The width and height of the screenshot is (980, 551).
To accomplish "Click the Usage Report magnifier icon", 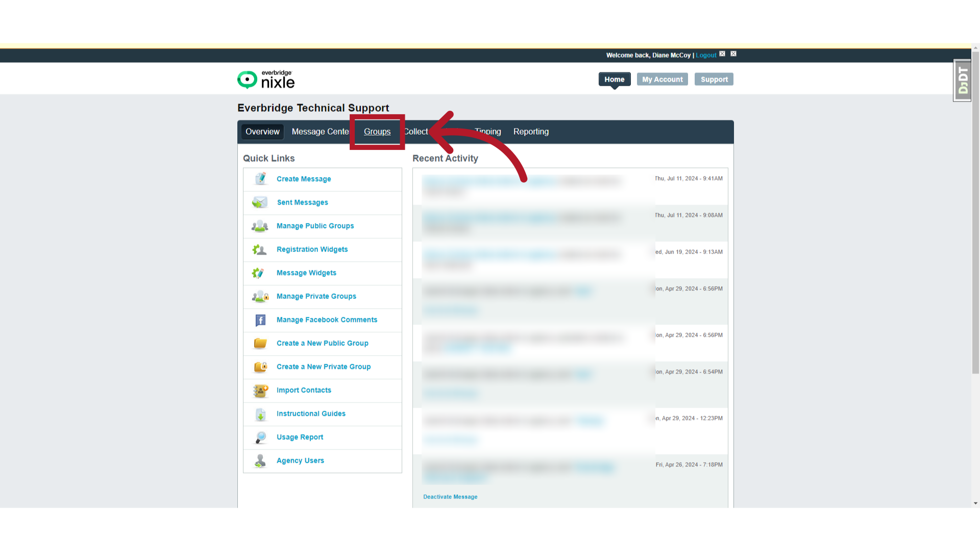I will click(260, 437).
